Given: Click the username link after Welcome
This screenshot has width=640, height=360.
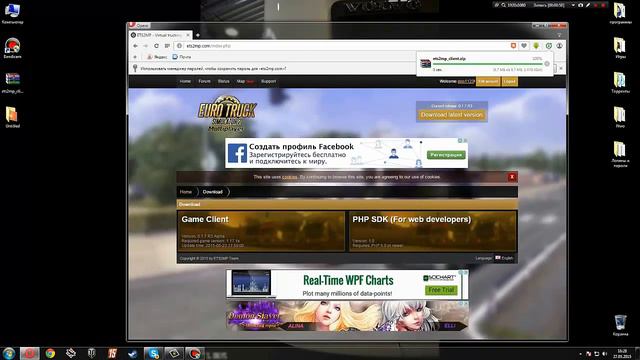Looking at the screenshot, I should [x=466, y=81].
